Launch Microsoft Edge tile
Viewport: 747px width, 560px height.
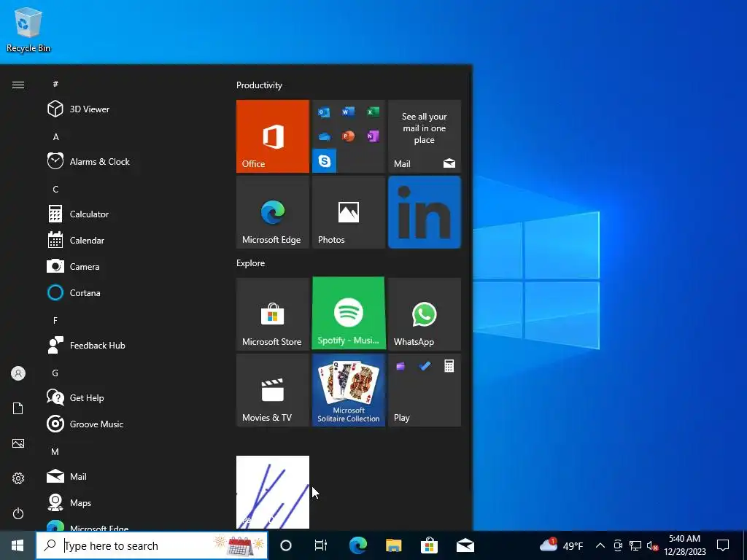[273, 212]
